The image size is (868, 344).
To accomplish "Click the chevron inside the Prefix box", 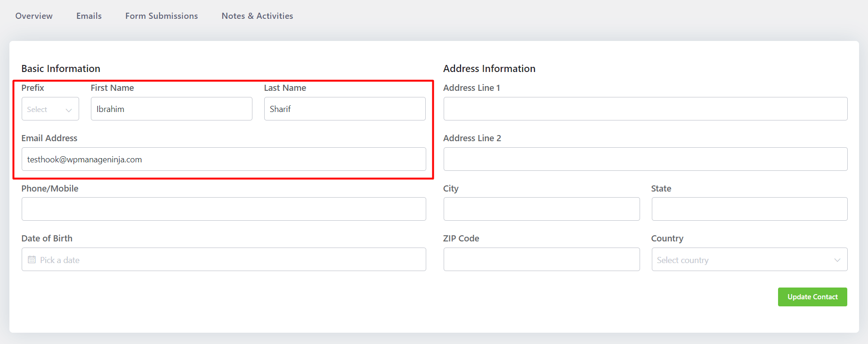I will 70,109.
